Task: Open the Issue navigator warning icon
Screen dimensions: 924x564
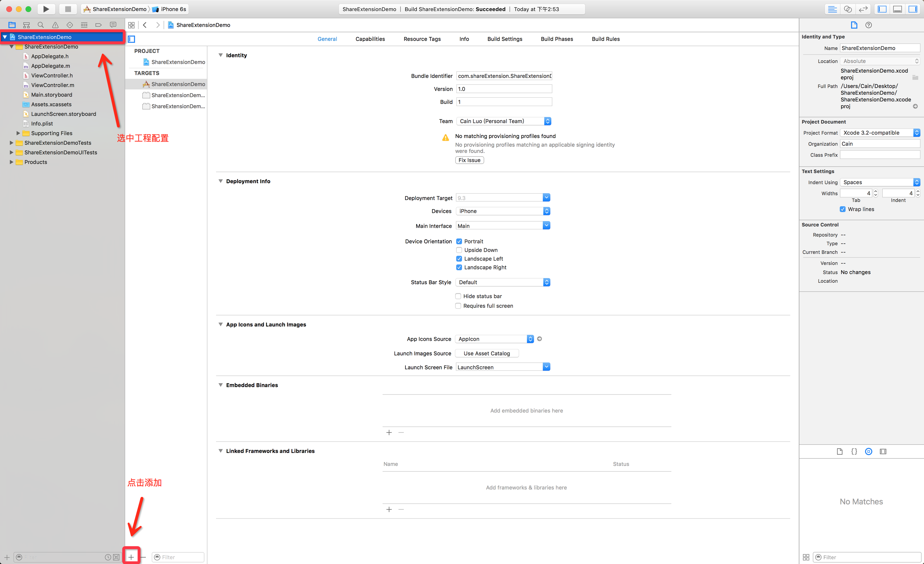Action: [55, 25]
